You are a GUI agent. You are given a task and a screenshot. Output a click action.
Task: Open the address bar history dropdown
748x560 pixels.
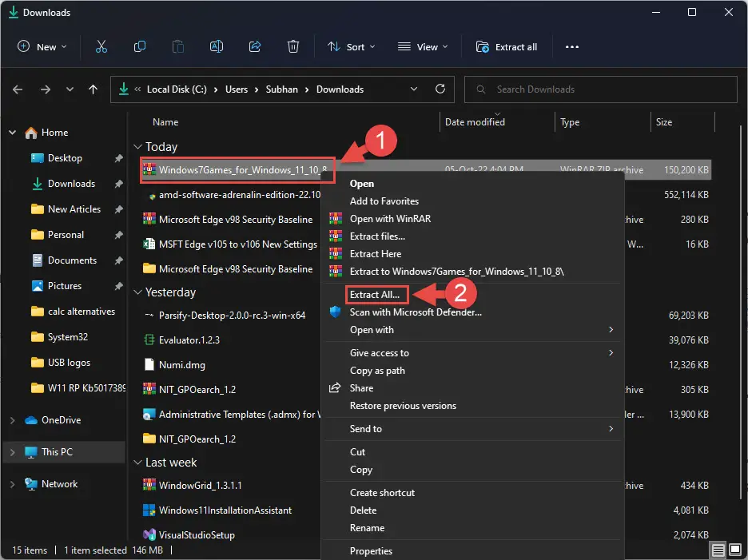(414, 89)
